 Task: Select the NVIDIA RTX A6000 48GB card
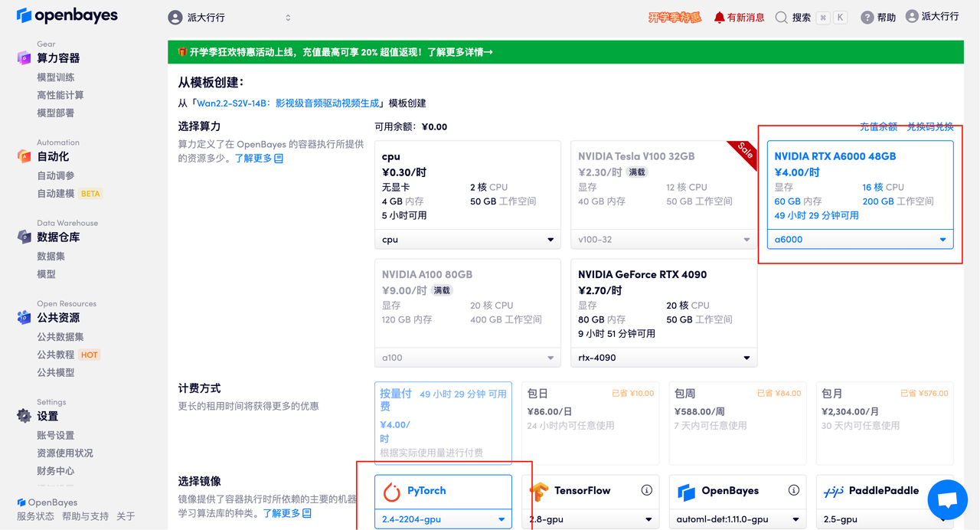[861, 186]
